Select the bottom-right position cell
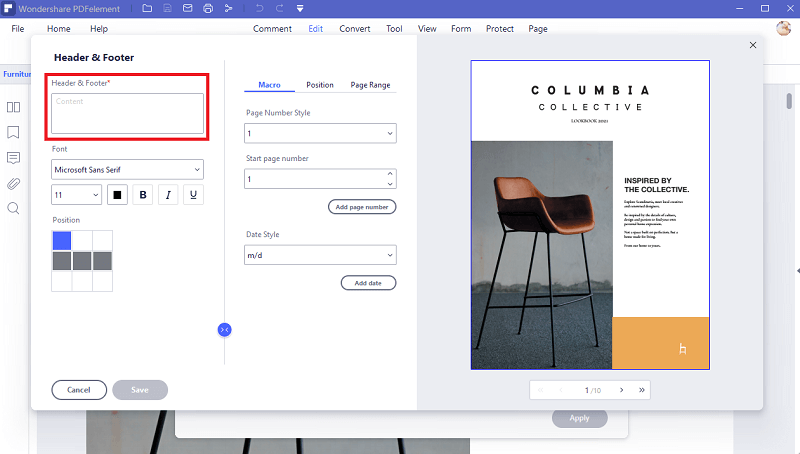 (103, 281)
